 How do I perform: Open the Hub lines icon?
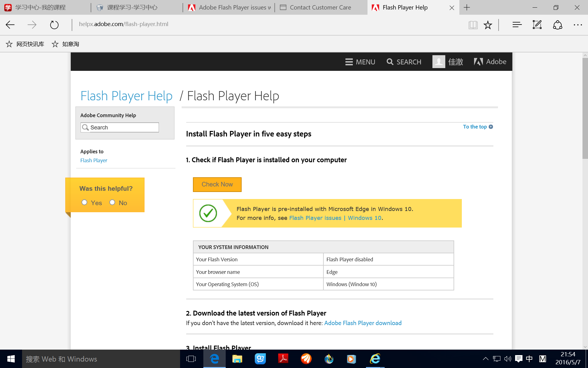(517, 25)
